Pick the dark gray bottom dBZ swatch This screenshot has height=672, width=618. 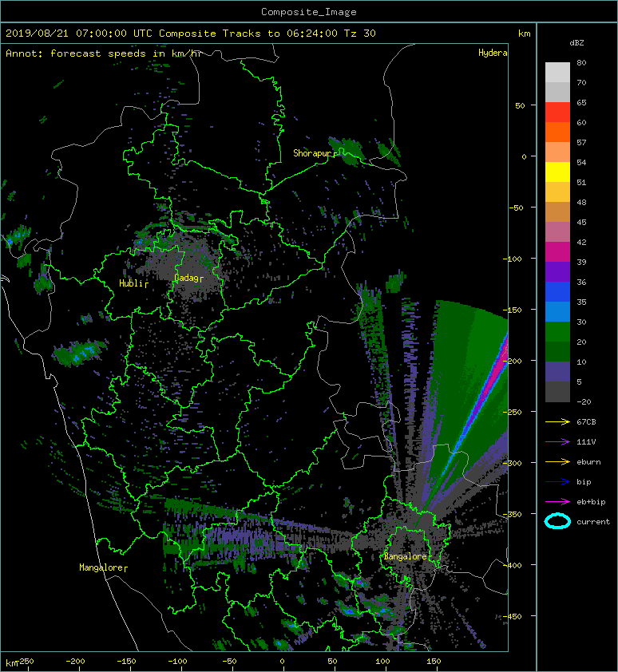click(x=557, y=392)
